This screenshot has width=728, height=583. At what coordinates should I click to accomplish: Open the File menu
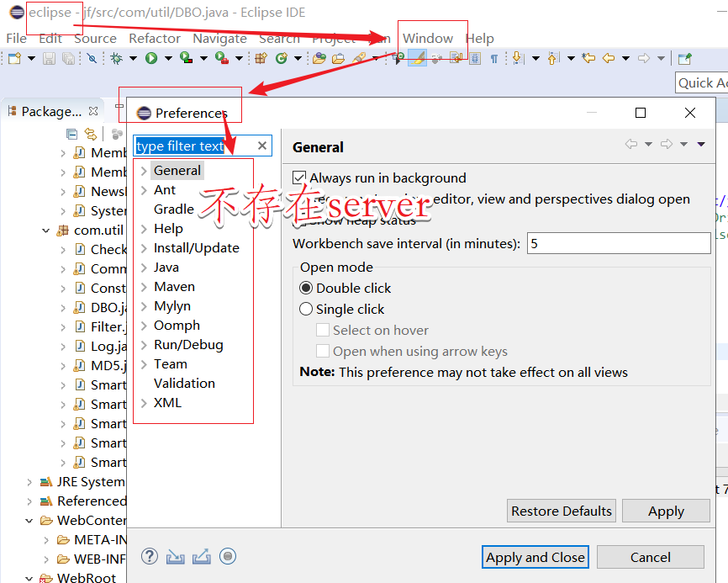16,39
